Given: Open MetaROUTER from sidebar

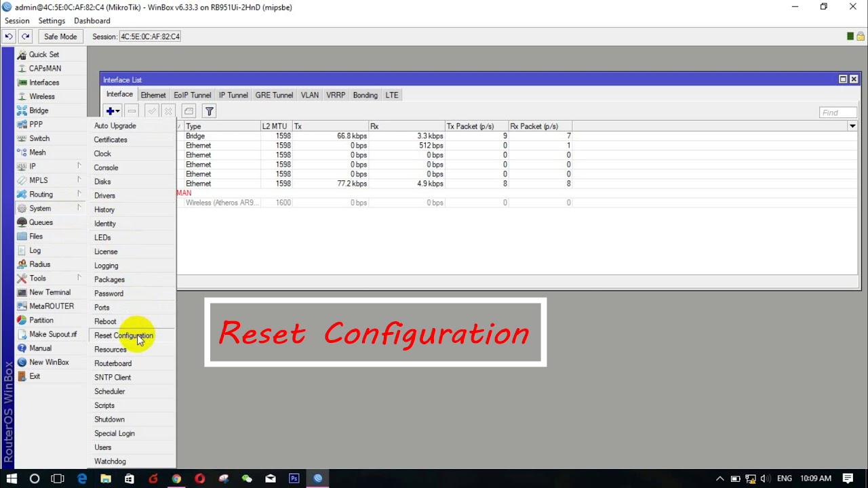Looking at the screenshot, I should 52,306.
